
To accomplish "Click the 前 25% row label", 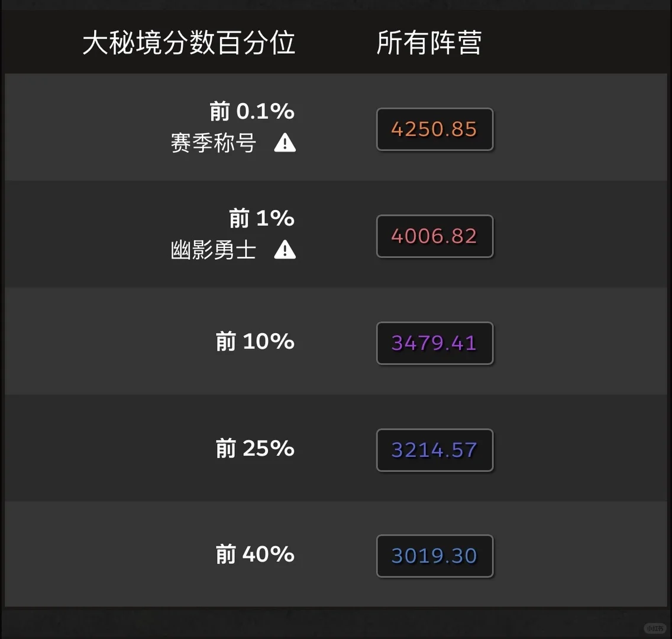I will click(x=255, y=448).
